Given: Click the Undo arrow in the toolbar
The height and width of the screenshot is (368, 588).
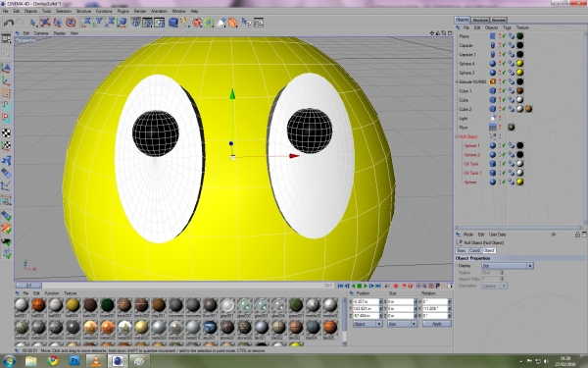Looking at the screenshot, I should coord(8,23).
